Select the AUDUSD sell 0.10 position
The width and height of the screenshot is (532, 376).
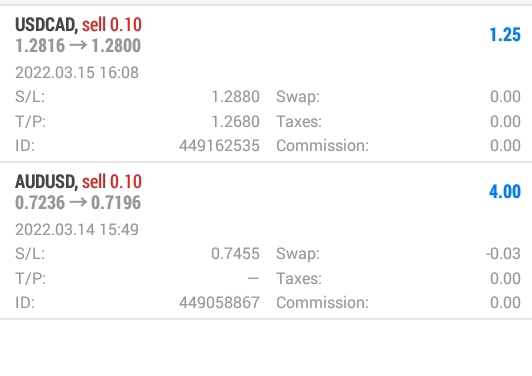(x=266, y=241)
